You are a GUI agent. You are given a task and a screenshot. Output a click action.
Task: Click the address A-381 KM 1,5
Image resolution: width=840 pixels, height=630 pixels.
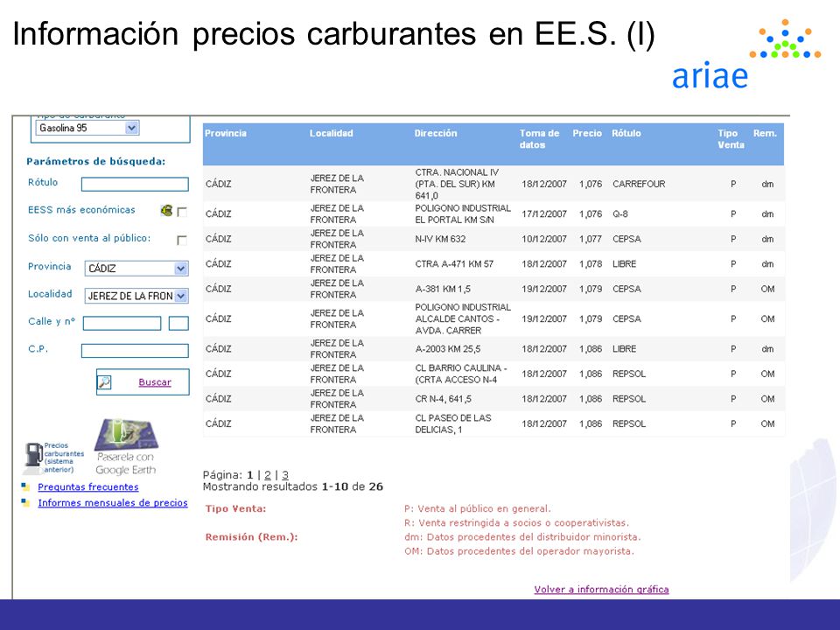pyautogui.click(x=443, y=289)
